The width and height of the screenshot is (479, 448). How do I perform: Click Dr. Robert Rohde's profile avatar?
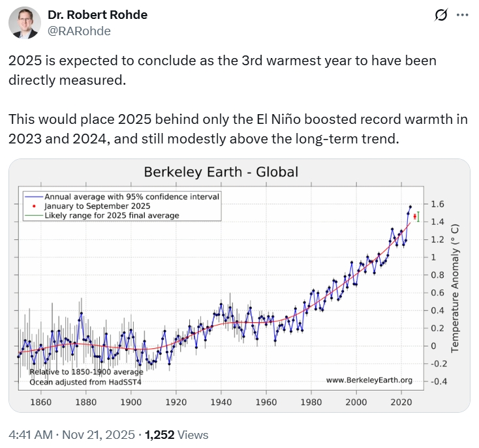pyautogui.click(x=24, y=23)
